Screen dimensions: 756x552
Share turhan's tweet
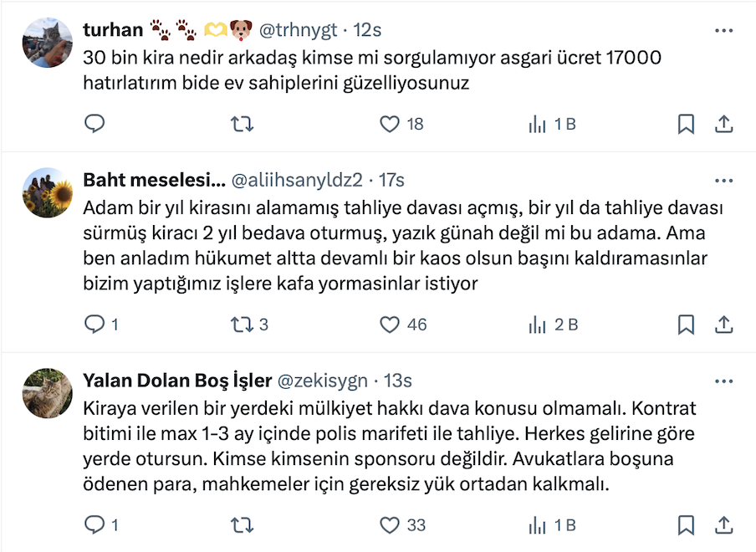[x=724, y=125]
